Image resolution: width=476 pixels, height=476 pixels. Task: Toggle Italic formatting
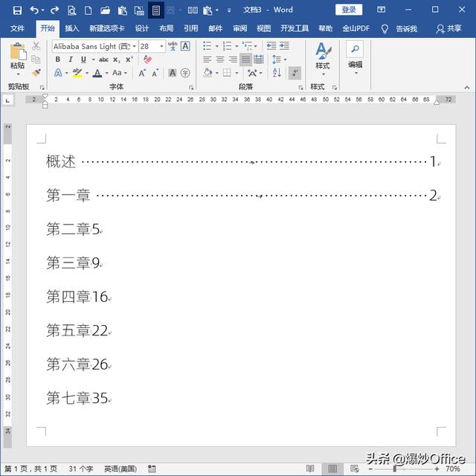point(71,59)
